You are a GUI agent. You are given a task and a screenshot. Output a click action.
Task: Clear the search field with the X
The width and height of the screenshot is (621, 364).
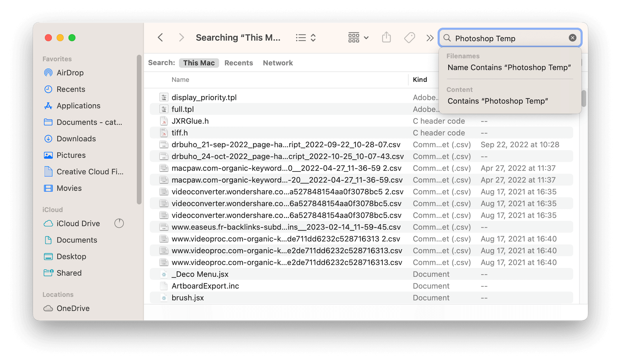[572, 38]
